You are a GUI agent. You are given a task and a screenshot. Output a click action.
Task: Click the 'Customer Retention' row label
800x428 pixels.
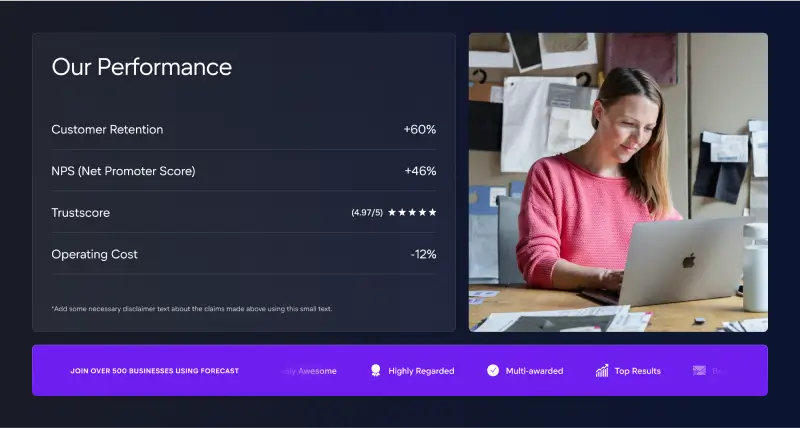point(107,130)
